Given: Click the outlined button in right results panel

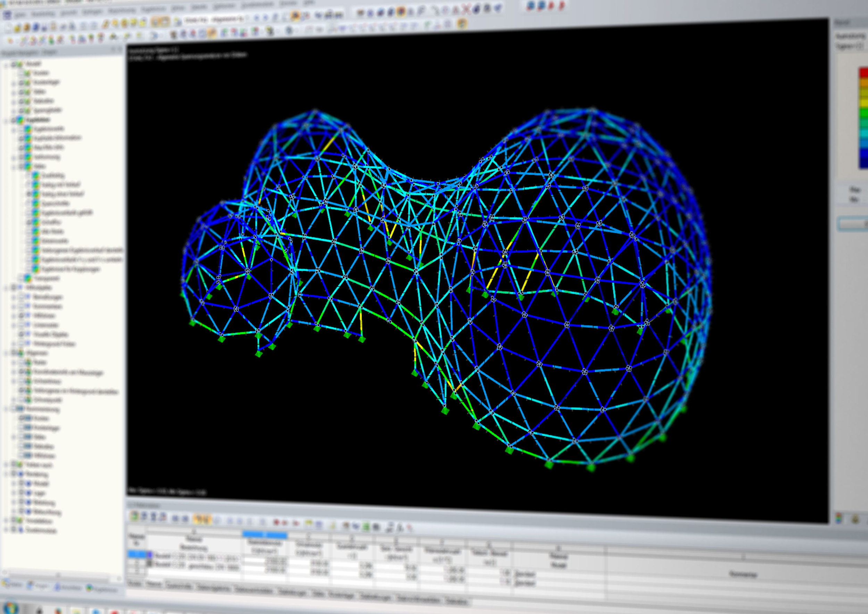Looking at the screenshot, I should [853, 224].
